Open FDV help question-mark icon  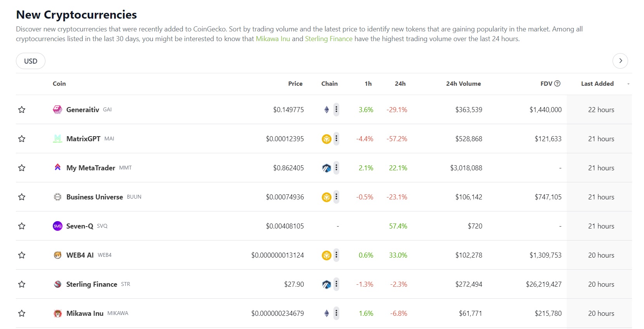click(557, 83)
